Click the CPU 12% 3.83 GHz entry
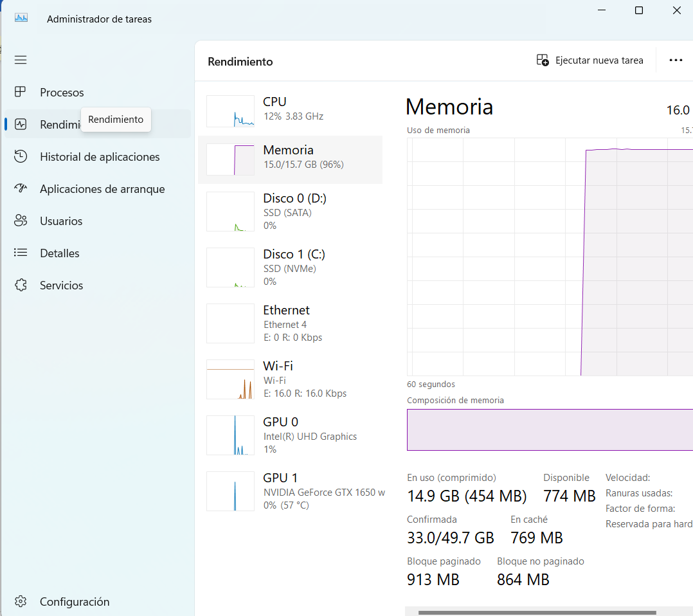The height and width of the screenshot is (616, 693). tap(291, 111)
